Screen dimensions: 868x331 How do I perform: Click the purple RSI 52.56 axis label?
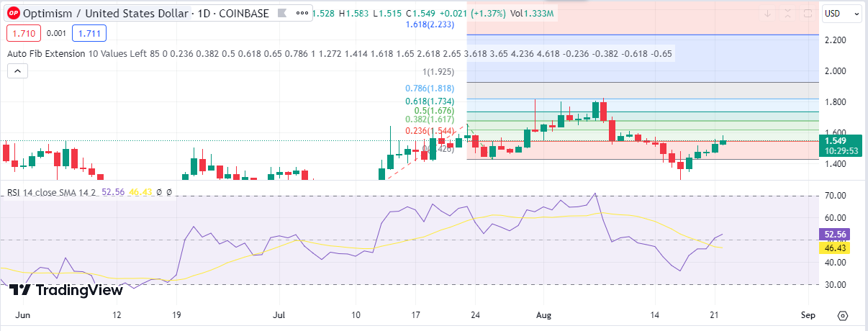click(x=836, y=235)
